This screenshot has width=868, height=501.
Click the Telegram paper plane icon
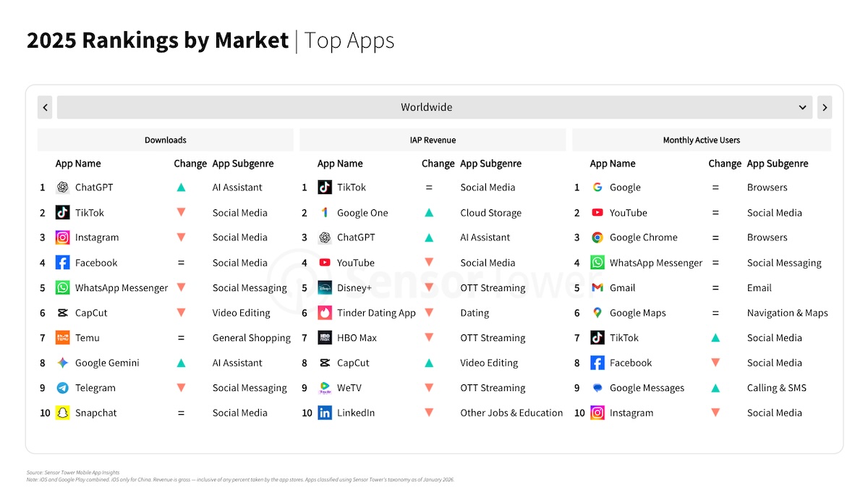(63, 388)
